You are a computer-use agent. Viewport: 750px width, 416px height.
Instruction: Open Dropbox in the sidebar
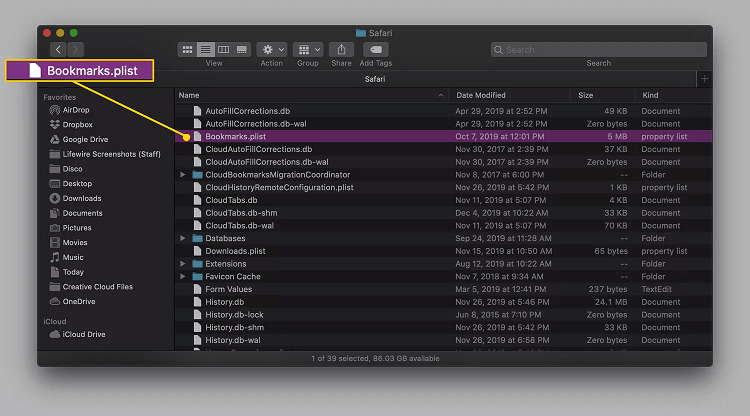tap(77, 125)
